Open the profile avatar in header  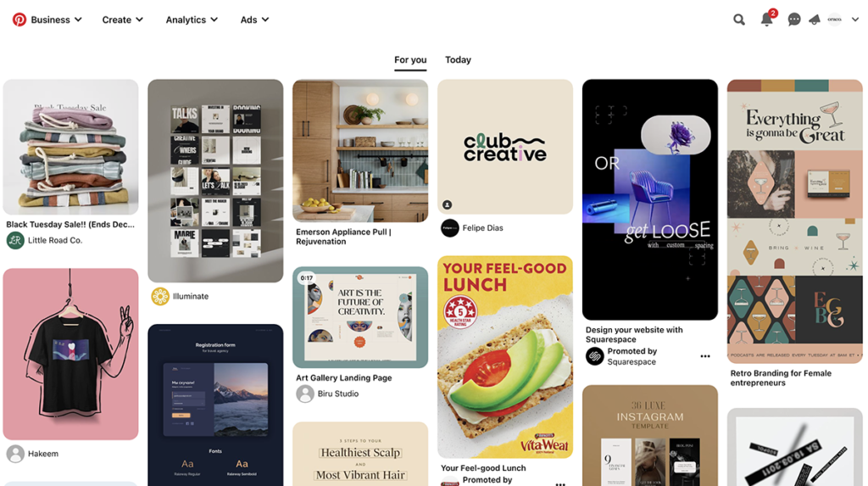tap(834, 20)
